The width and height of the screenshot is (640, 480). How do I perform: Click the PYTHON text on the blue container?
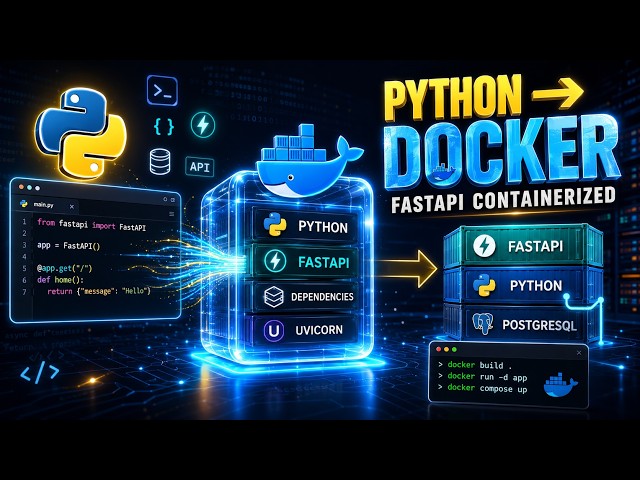536,285
